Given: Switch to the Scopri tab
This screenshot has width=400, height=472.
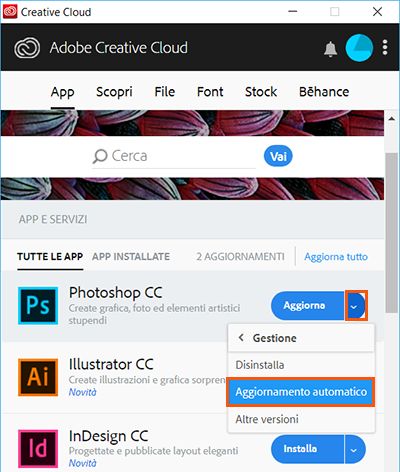Looking at the screenshot, I should point(114,92).
